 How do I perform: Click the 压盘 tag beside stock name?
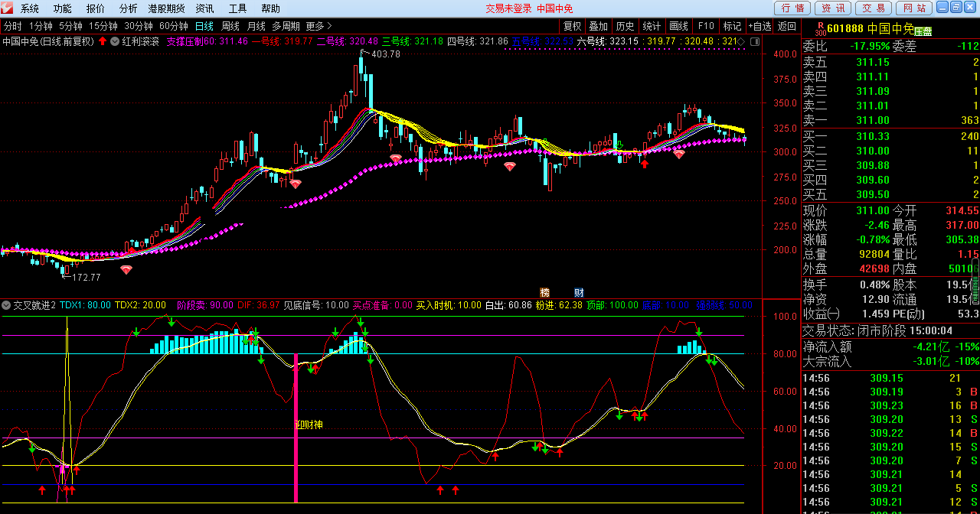coord(923,31)
